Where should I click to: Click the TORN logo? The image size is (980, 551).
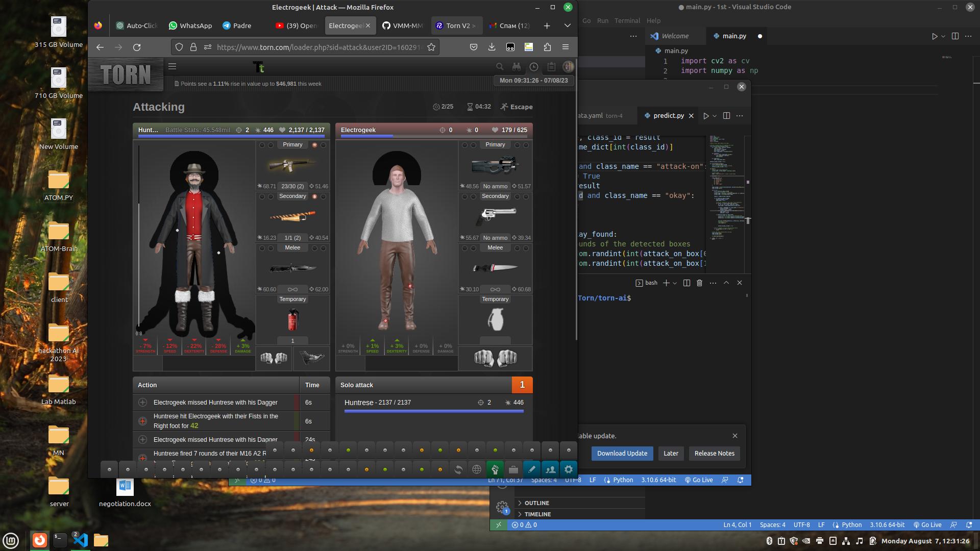tap(126, 75)
